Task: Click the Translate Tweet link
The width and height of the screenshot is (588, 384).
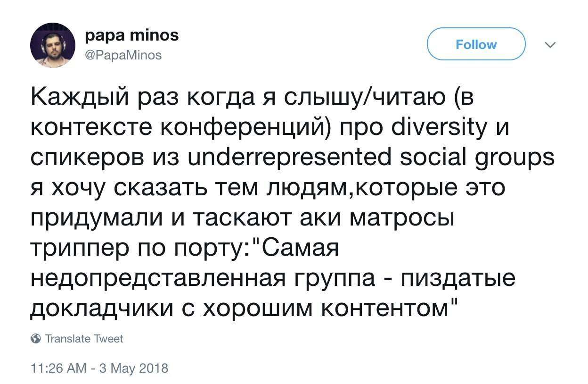Action: pyautogui.click(x=84, y=339)
